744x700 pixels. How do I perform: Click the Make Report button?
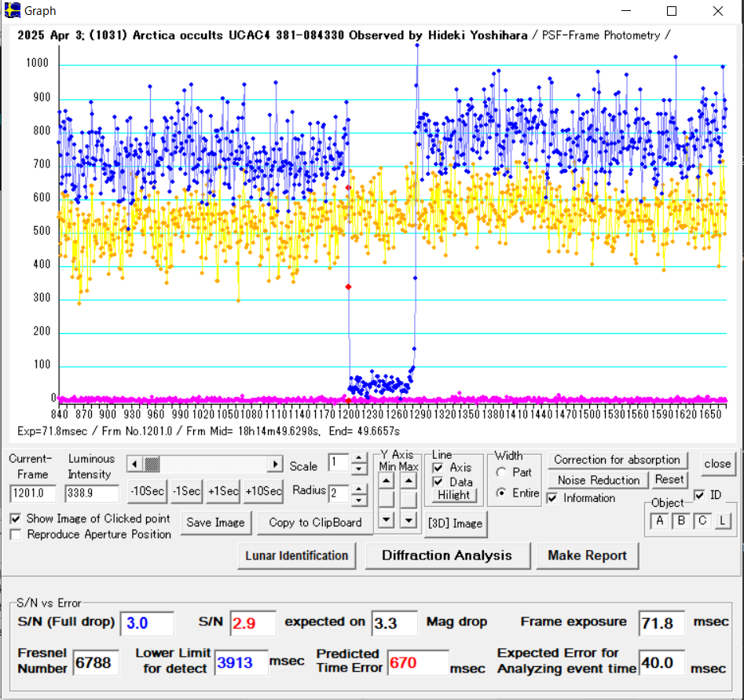coord(587,555)
